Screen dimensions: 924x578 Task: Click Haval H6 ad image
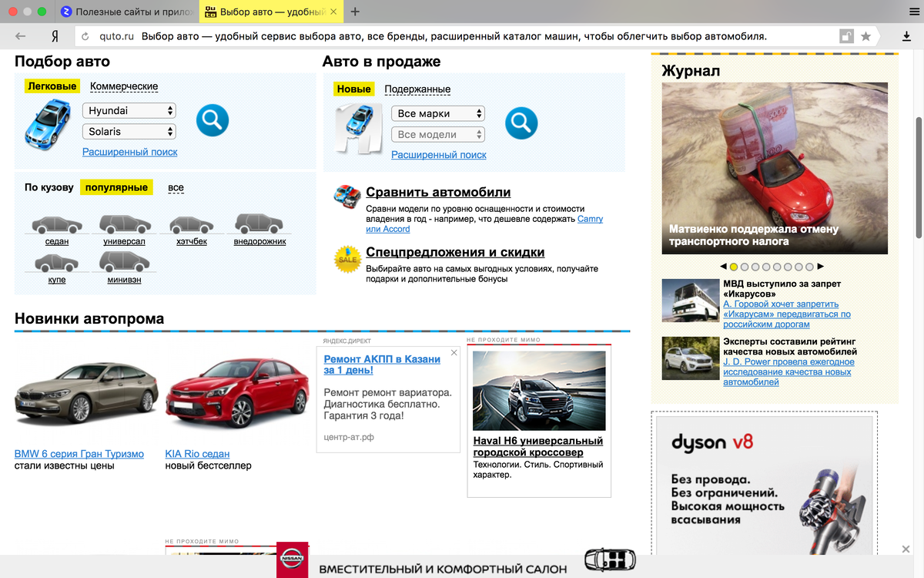(539, 391)
